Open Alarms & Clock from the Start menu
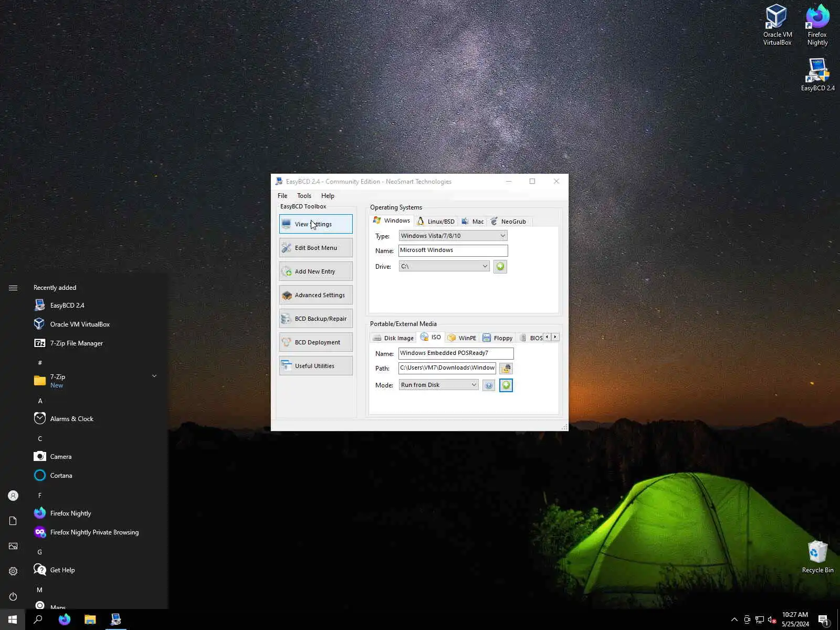 click(96, 419)
